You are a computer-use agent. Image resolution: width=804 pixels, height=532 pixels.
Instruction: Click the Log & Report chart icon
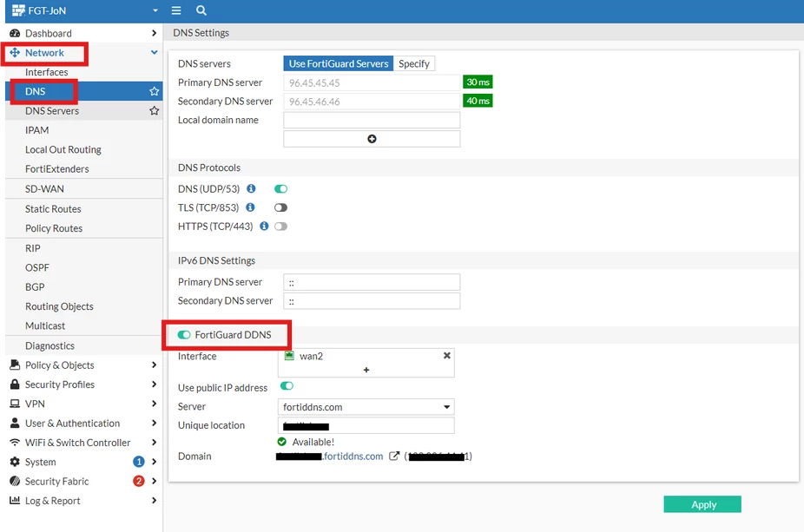pos(15,500)
